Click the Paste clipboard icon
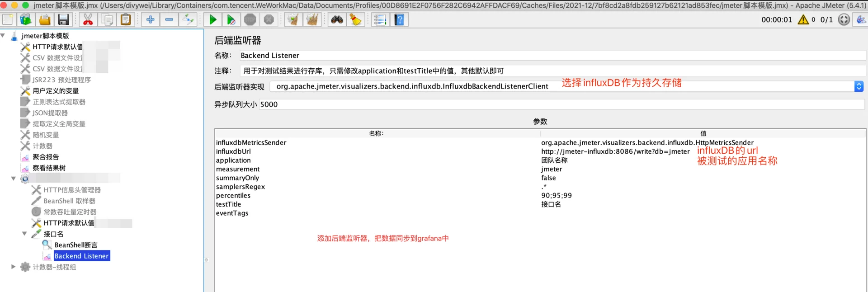The height and width of the screenshot is (292, 868). 126,19
